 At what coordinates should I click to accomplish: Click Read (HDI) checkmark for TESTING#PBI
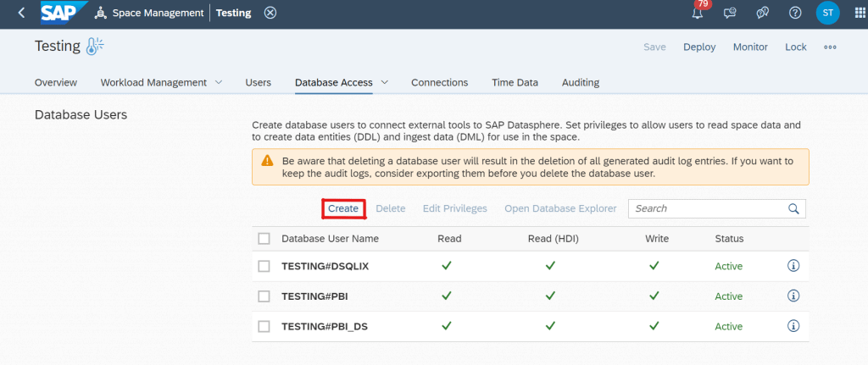(550, 296)
